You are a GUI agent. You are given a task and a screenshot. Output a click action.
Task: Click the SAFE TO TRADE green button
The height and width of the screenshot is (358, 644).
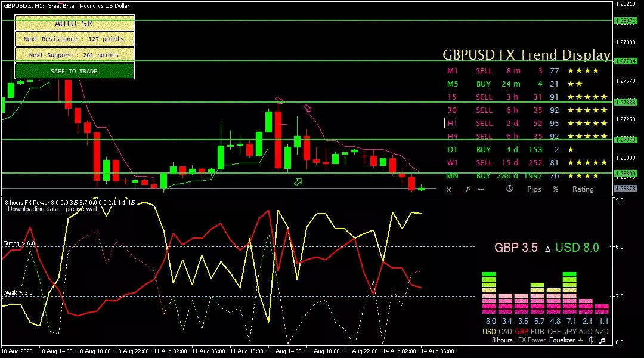point(75,71)
